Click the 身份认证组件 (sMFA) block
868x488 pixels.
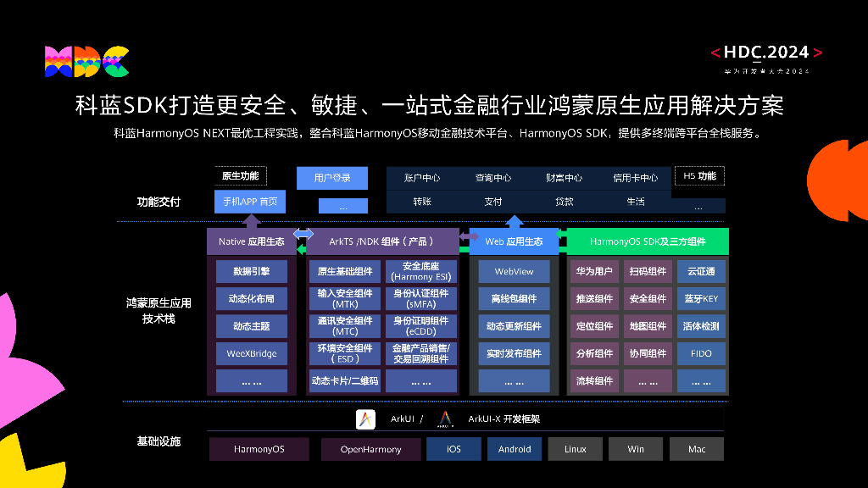click(421, 299)
